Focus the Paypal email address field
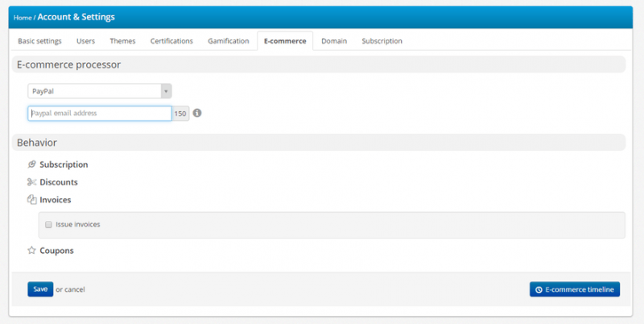644x324 pixels. pos(100,114)
